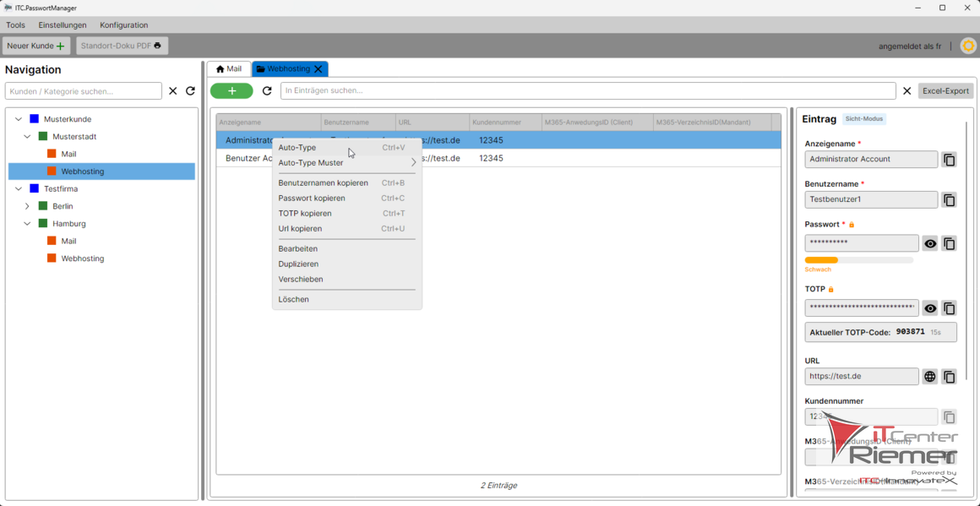
Task: Click green square icon of Musterstadt
Action: click(42, 136)
